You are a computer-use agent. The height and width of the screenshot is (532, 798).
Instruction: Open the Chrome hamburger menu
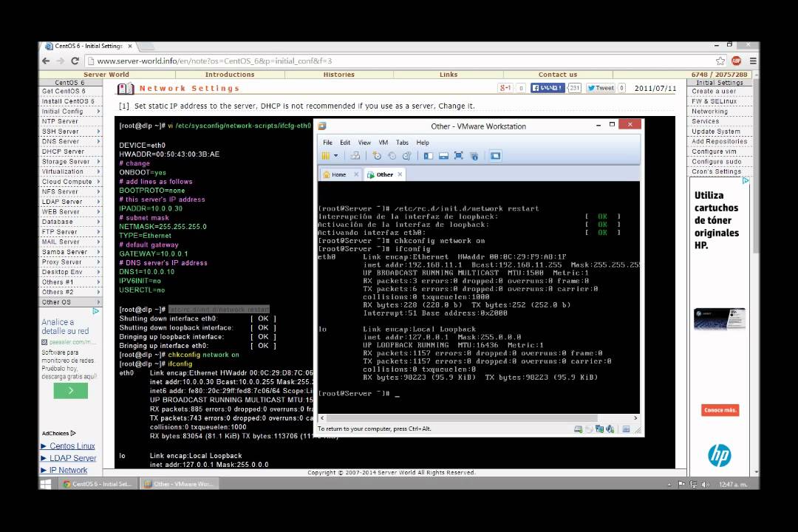pos(753,61)
